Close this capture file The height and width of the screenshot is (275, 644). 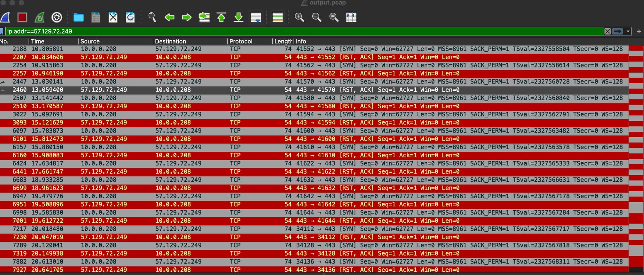(113, 17)
